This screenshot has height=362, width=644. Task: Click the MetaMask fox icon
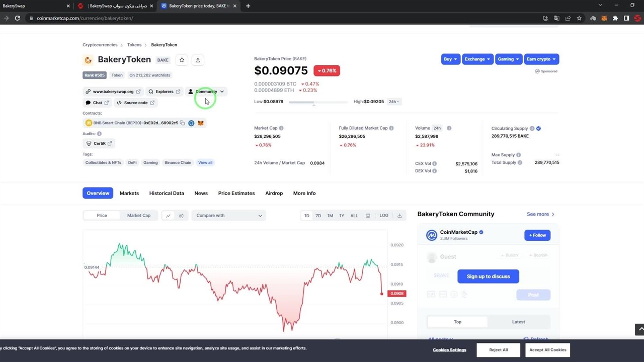click(201, 123)
